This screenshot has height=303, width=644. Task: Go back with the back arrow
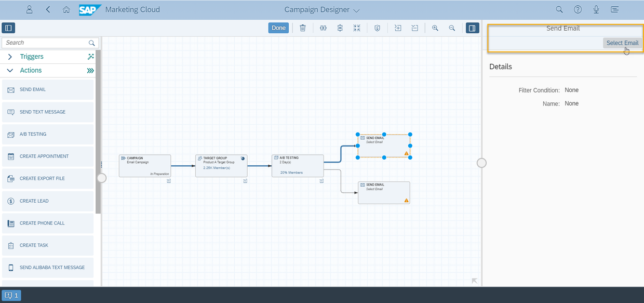click(x=48, y=9)
